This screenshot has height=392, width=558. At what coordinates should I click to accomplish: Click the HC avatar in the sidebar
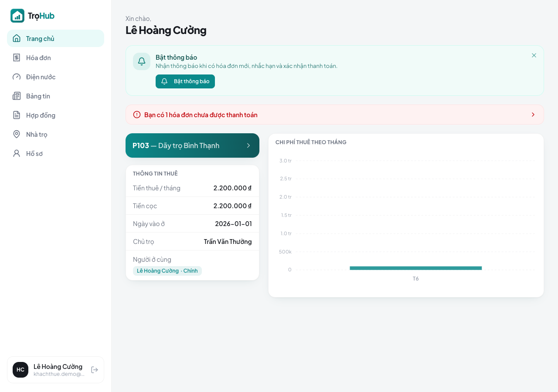coord(20,370)
